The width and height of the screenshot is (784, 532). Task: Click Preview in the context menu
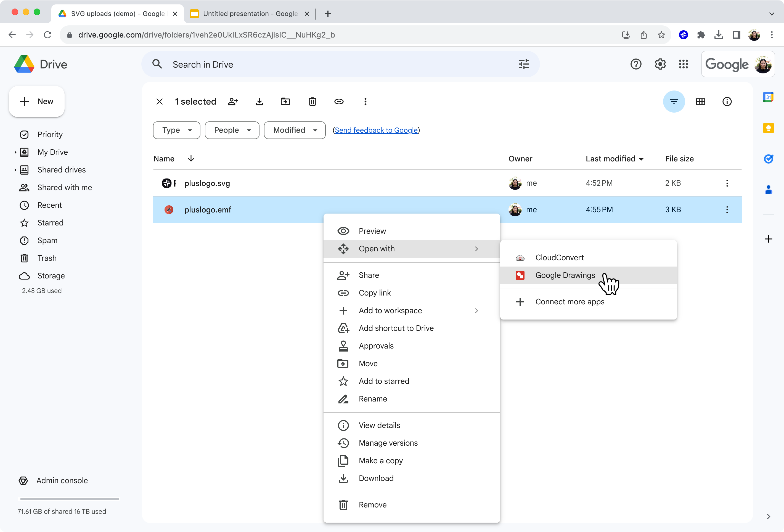411,231
